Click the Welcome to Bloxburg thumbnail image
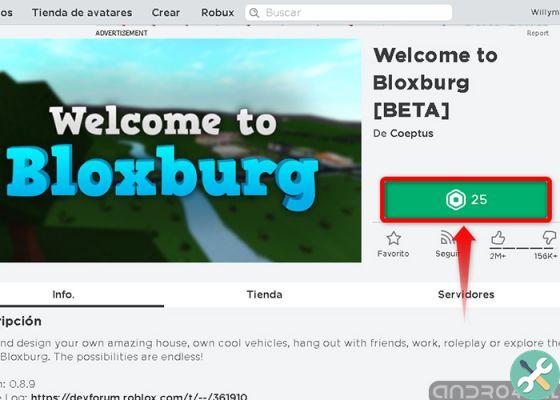Screen dimensions: 560x400 click(x=180, y=150)
